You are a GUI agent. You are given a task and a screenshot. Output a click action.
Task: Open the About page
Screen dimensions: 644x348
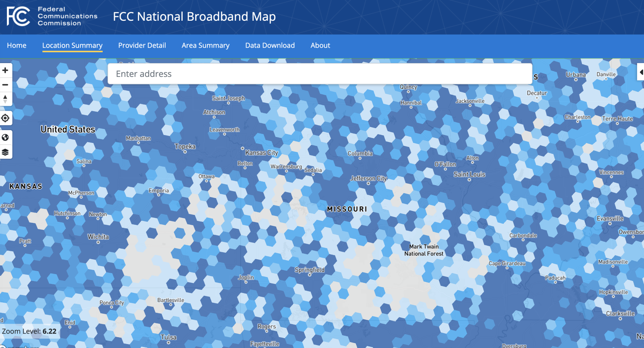coord(320,45)
